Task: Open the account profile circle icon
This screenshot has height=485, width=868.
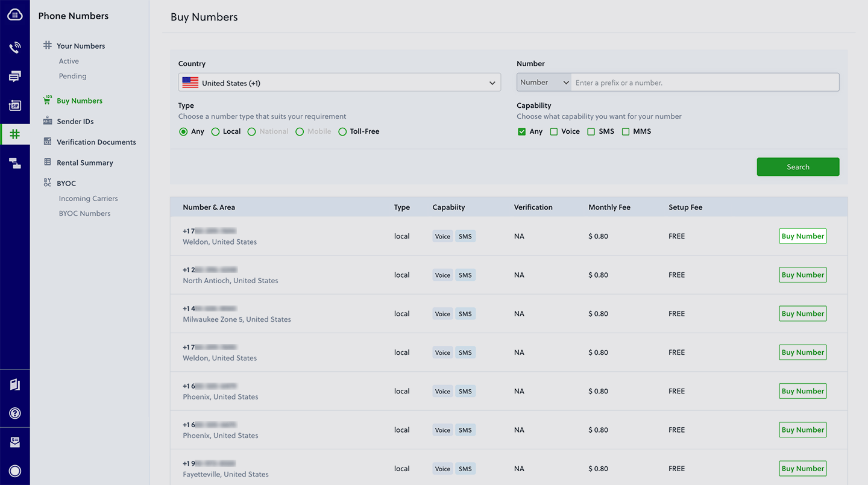Action: (15, 471)
